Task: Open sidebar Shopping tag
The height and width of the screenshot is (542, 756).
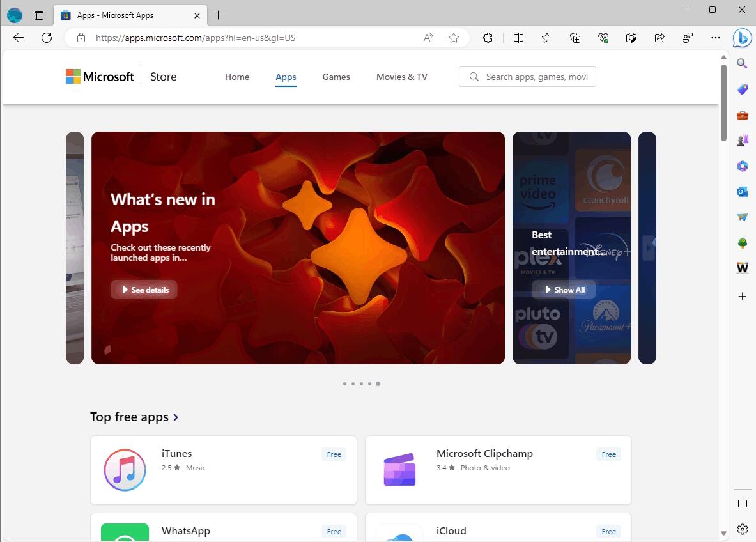Action: click(x=742, y=89)
